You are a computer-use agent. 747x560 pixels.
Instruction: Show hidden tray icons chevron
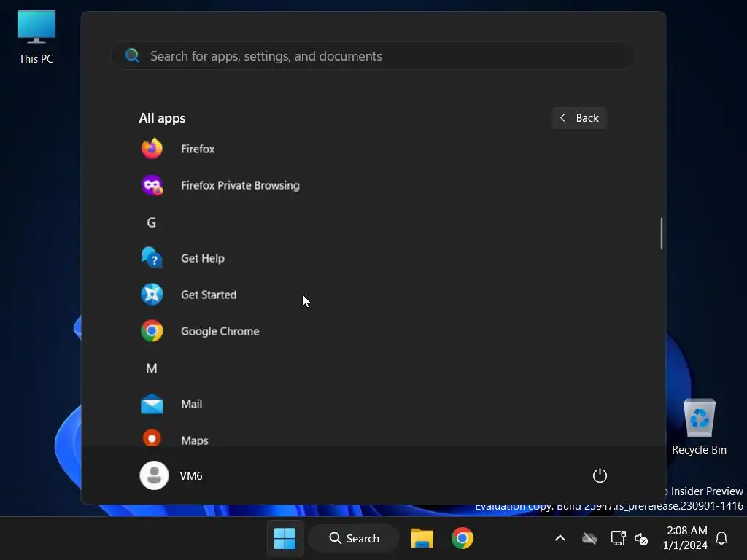tap(560, 539)
